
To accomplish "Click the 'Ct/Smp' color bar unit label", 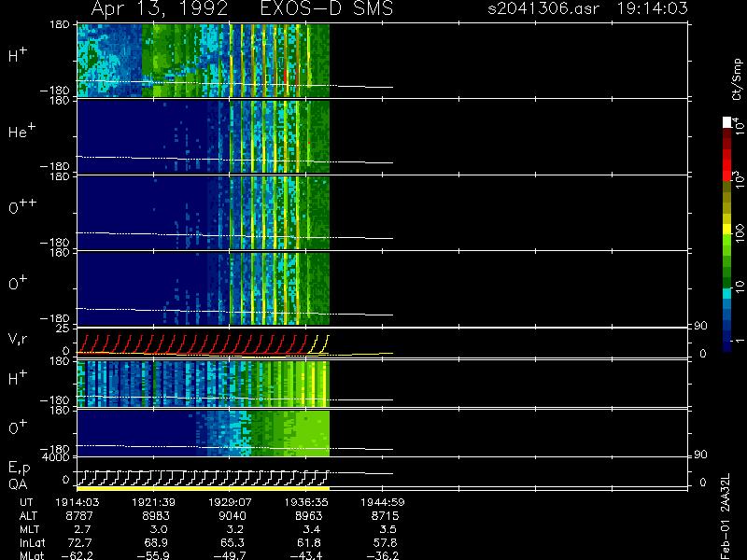I will pos(738,79).
